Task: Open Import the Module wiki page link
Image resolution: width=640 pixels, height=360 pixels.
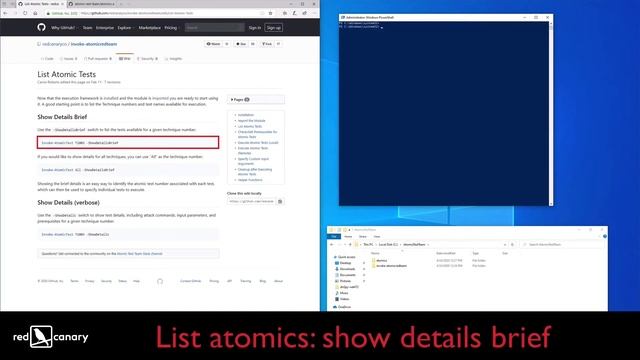Action: point(251,121)
